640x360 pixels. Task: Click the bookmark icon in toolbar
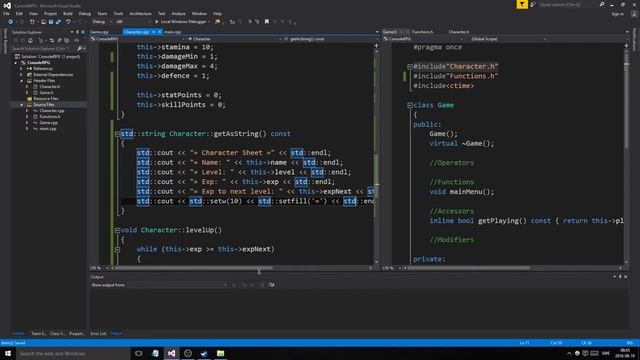point(267,22)
